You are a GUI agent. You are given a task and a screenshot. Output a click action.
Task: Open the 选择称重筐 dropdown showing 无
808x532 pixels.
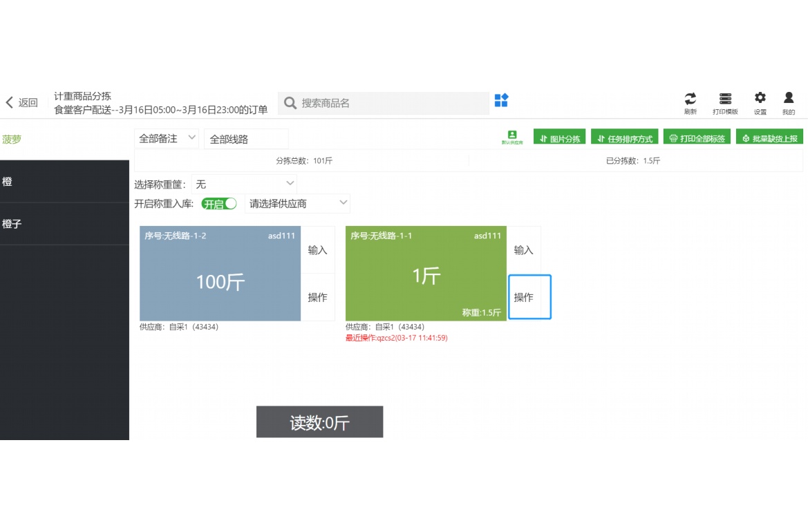[244, 184]
